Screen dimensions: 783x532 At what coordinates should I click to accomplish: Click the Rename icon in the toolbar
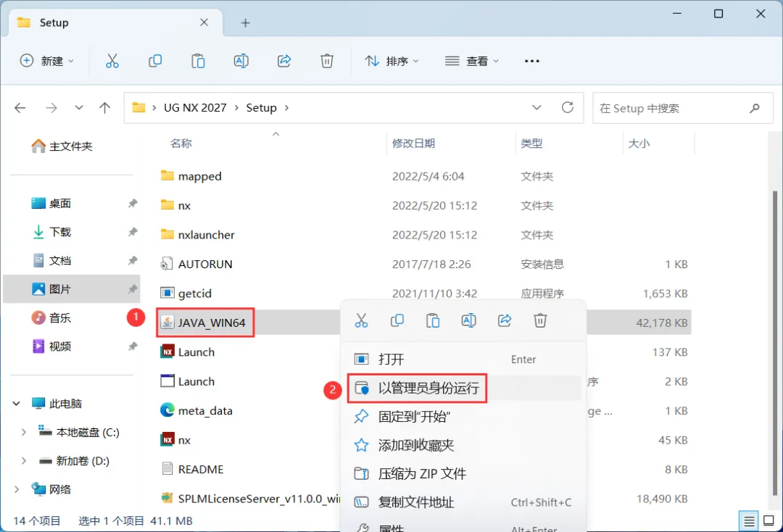pyautogui.click(x=241, y=61)
